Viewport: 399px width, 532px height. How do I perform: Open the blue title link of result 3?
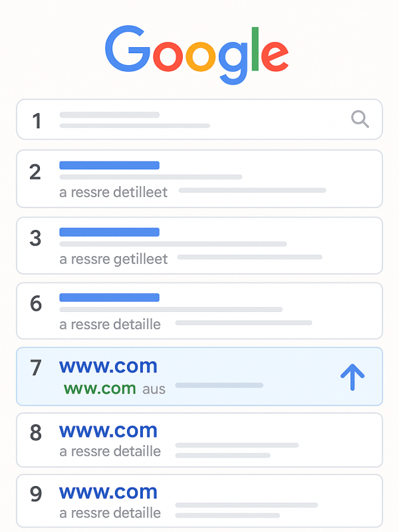[x=109, y=232]
